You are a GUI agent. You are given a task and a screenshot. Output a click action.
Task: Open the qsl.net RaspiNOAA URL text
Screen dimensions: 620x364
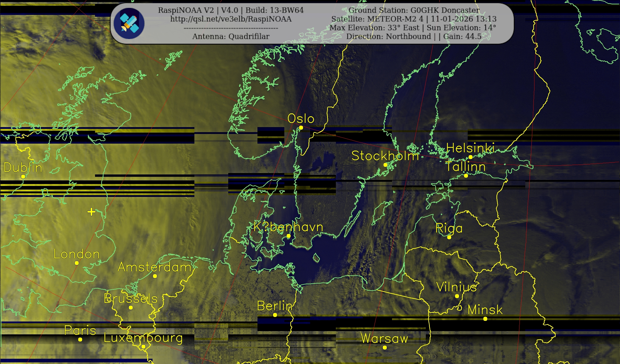pyautogui.click(x=231, y=19)
